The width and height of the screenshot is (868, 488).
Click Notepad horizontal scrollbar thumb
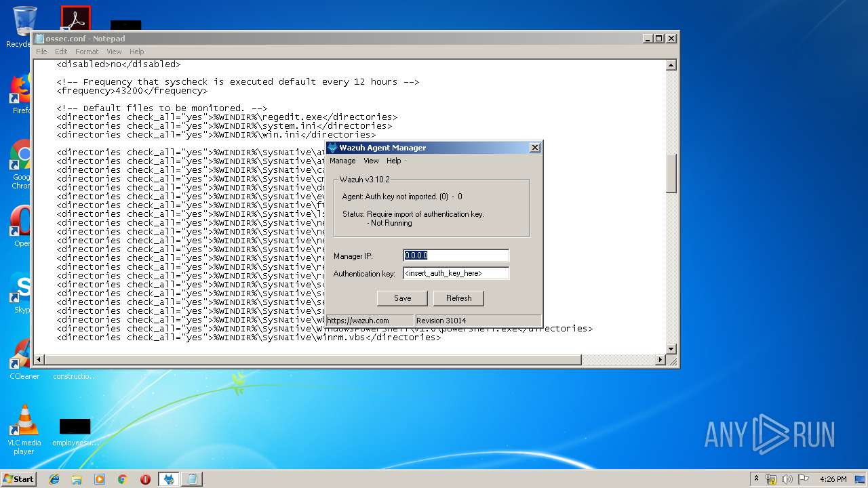tap(313, 360)
